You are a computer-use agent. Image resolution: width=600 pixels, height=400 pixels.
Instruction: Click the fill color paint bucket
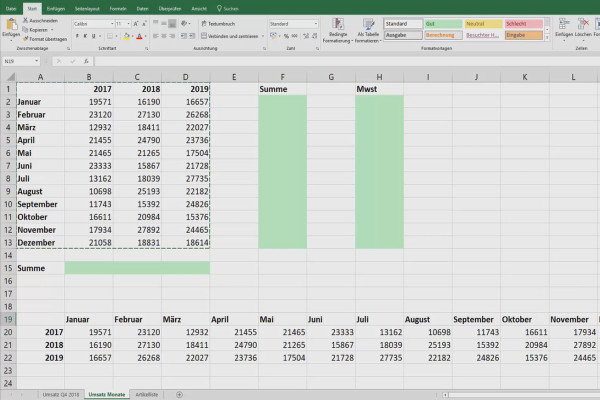126,36
